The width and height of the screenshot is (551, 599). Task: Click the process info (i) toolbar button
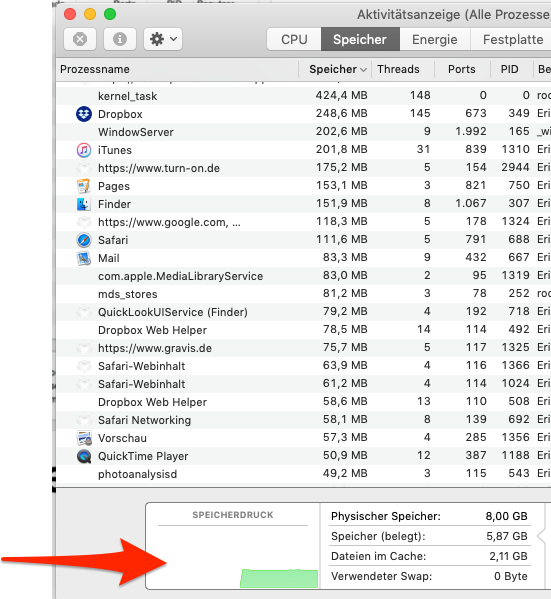pos(120,39)
